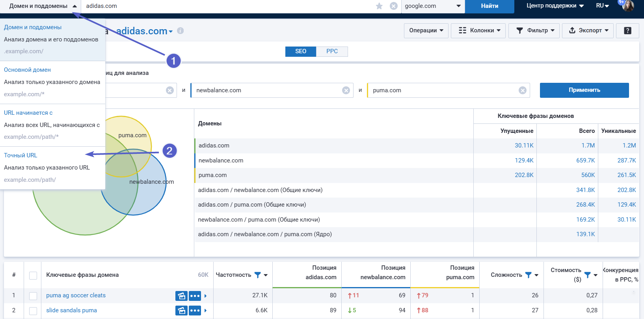Click the help question mark button

(x=628, y=30)
